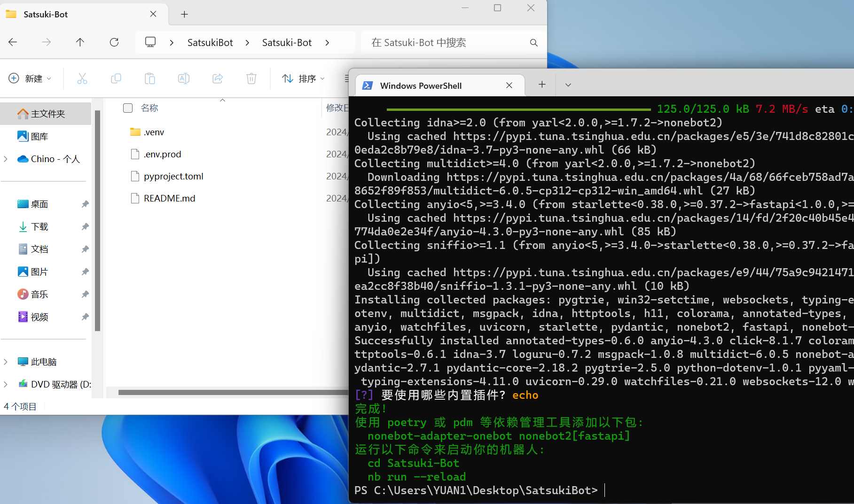The width and height of the screenshot is (854, 504).
Task: Click the Cut scissors icon
Action: [x=82, y=78]
